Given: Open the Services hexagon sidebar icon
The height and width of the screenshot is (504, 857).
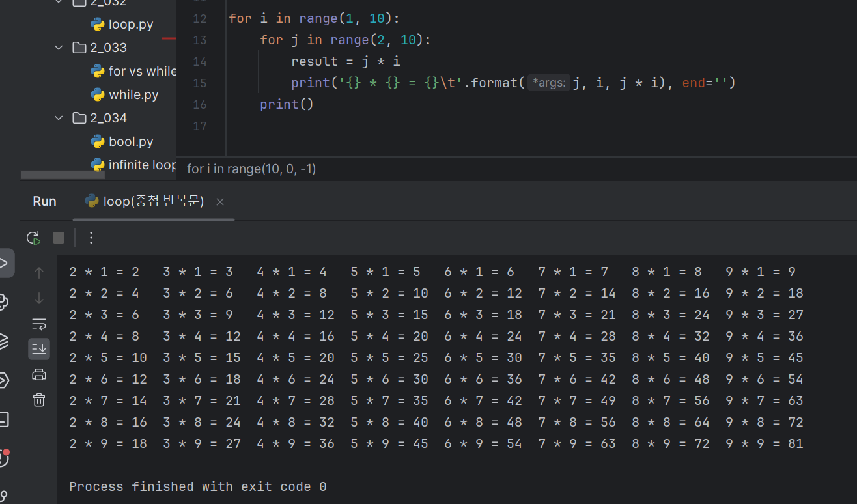Looking at the screenshot, I should pyautogui.click(x=4, y=380).
